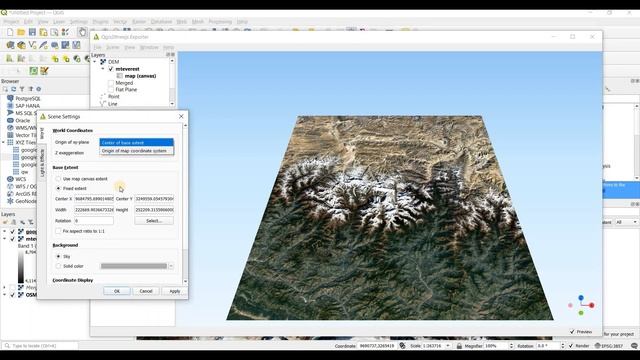Click the Center X input field
Image resolution: width=640 pixels, height=360 pixels.
pos(94,199)
